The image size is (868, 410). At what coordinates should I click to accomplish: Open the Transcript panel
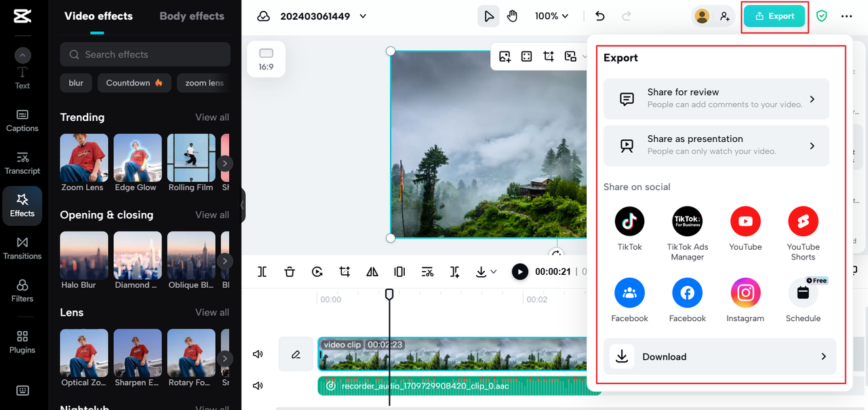[22, 164]
